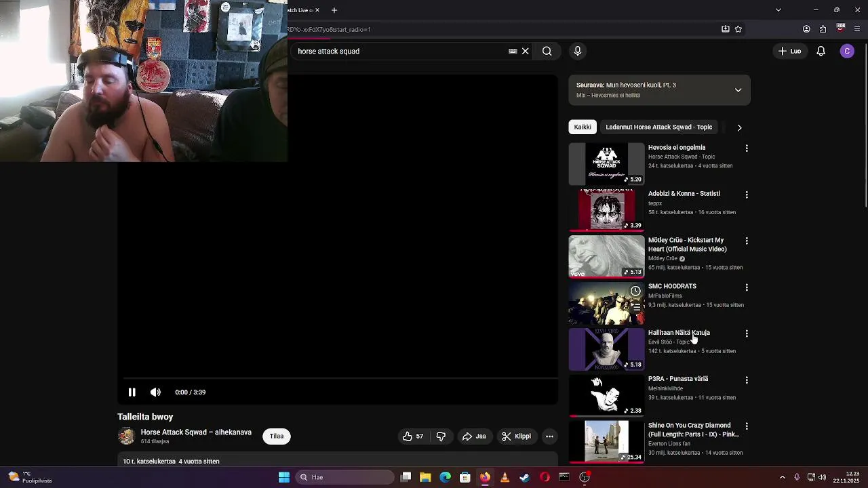
Task: Open File Explorer from the taskbar
Action: click(425, 477)
